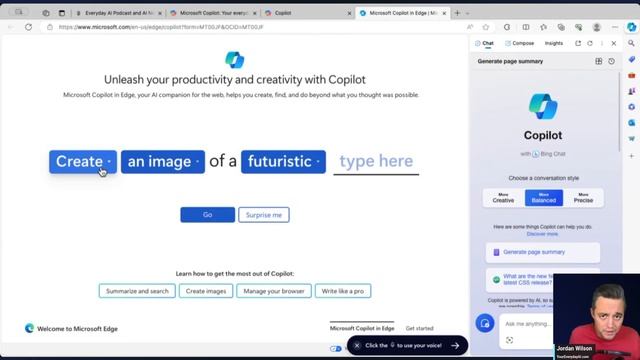Select the Chat tab in Copilot pane
The height and width of the screenshot is (360, 640).
pos(484,43)
